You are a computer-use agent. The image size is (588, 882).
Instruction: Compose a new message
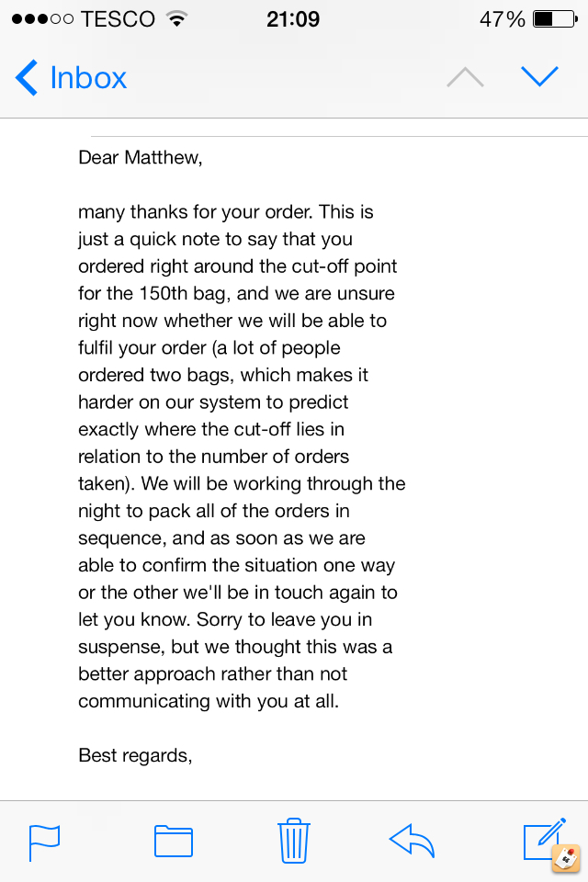(542, 839)
